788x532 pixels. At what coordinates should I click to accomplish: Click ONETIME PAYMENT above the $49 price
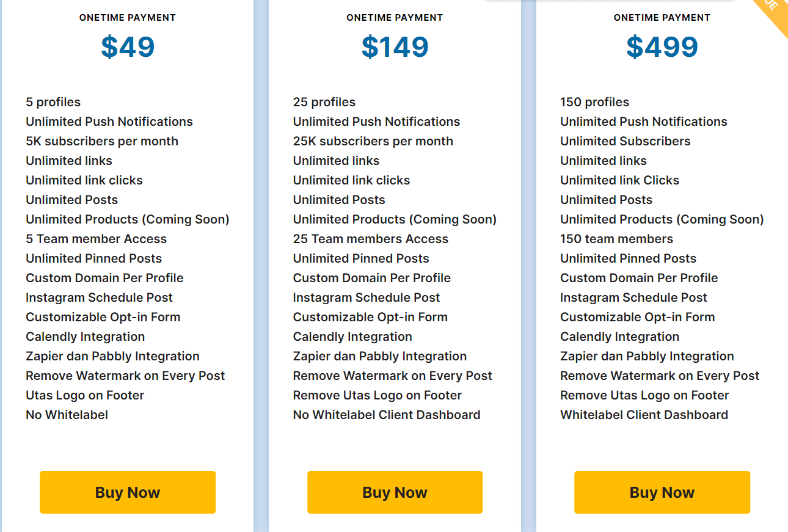tap(127, 18)
